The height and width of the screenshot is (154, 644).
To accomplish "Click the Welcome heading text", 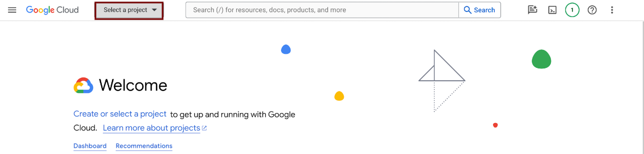I will (x=133, y=85).
